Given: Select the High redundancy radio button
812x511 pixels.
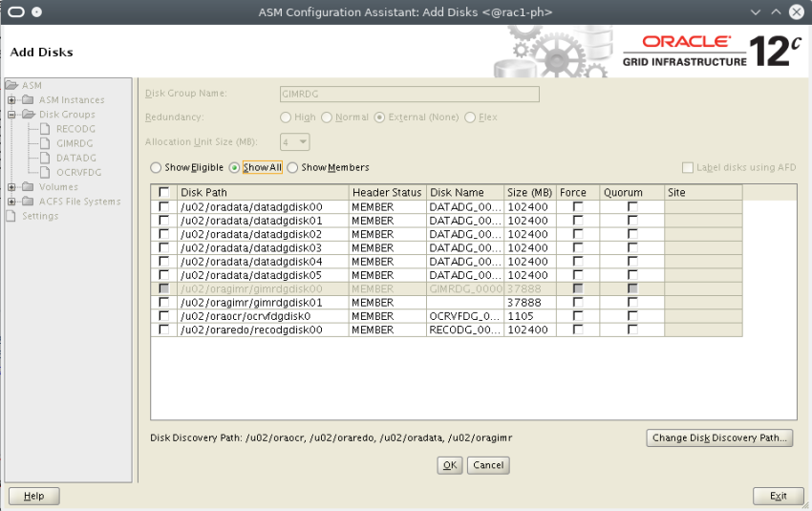Looking at the screenshot, I should (286, 117).
